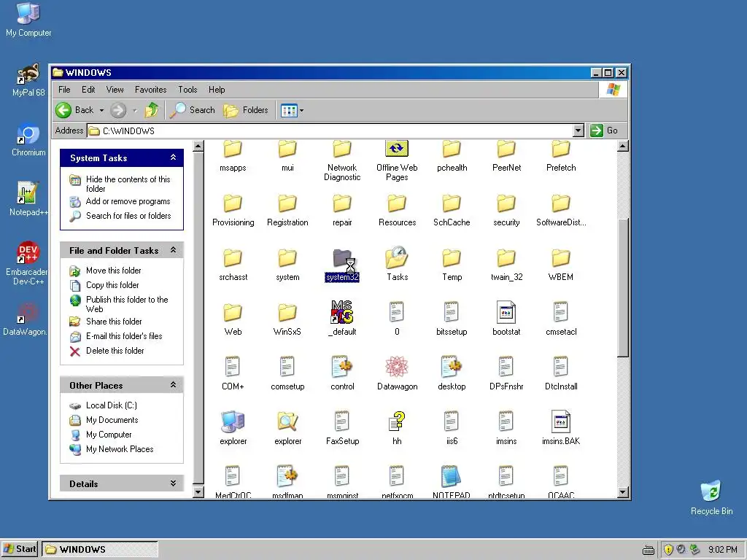Select the My Computer desktop icon
Image resolution: width=747 pixels, height=560 pixels.
pyautogui.click(x=28, y=20)
